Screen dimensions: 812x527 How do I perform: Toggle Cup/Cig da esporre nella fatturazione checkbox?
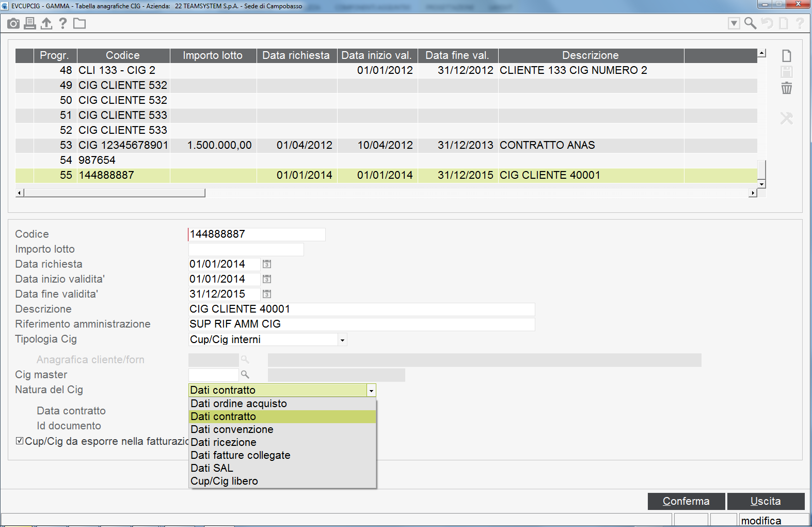(20, 441)
